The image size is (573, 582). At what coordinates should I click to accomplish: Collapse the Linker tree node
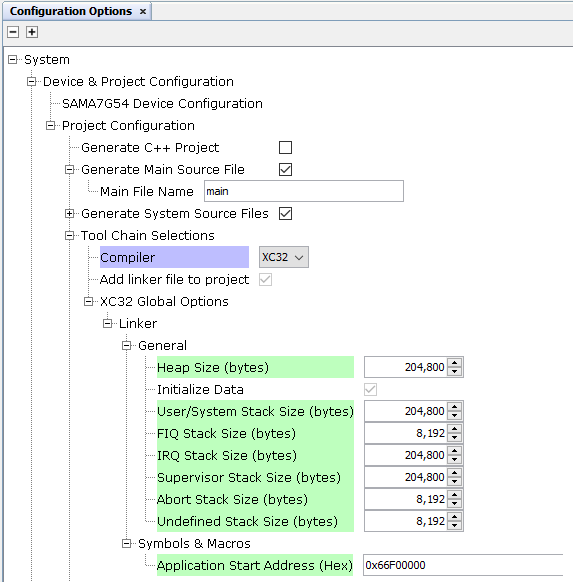[107, 323]
